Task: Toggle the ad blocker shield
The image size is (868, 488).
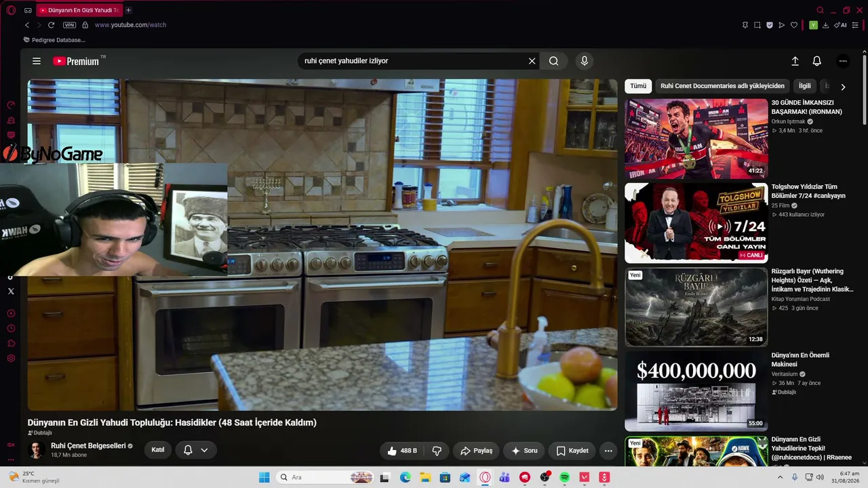Action: point(770,25)
